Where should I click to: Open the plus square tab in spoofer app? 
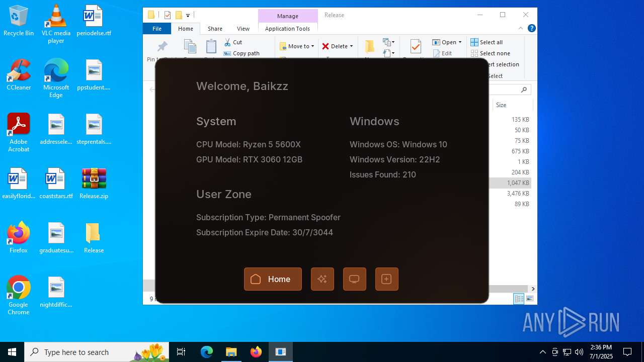point(386,279)
